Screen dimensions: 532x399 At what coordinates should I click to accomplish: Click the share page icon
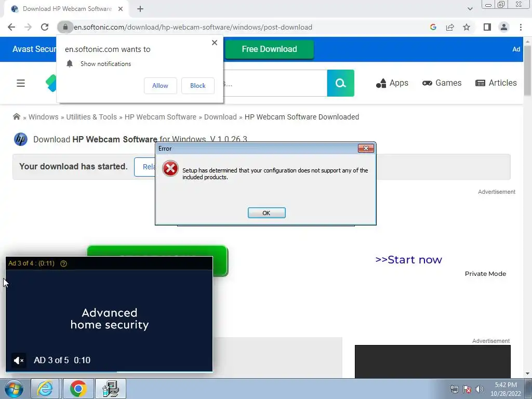450,27
